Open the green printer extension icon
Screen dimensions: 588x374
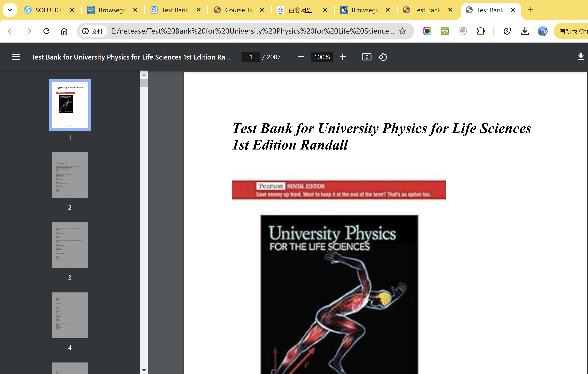[445, 31]
